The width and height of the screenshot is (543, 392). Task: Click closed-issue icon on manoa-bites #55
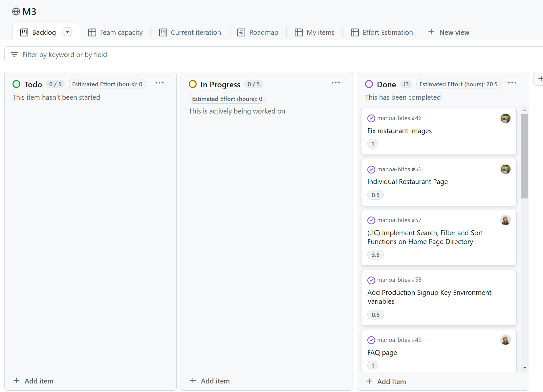[371, 280]
